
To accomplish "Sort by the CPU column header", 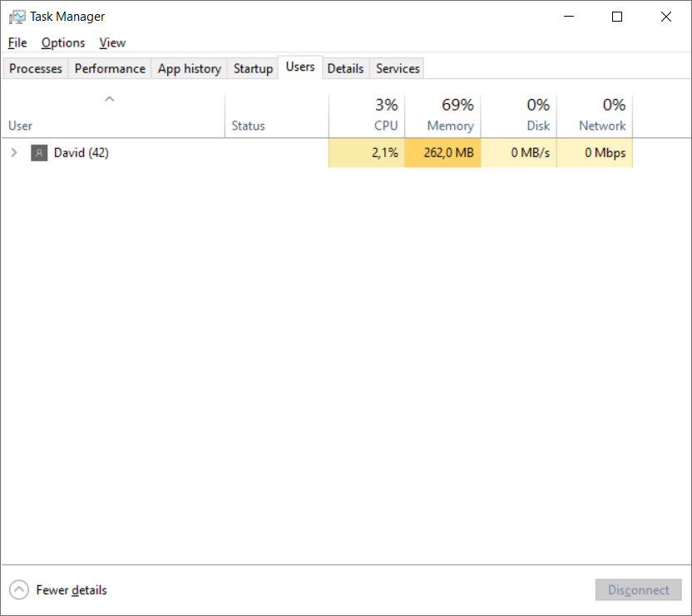I will pos(367,116).
